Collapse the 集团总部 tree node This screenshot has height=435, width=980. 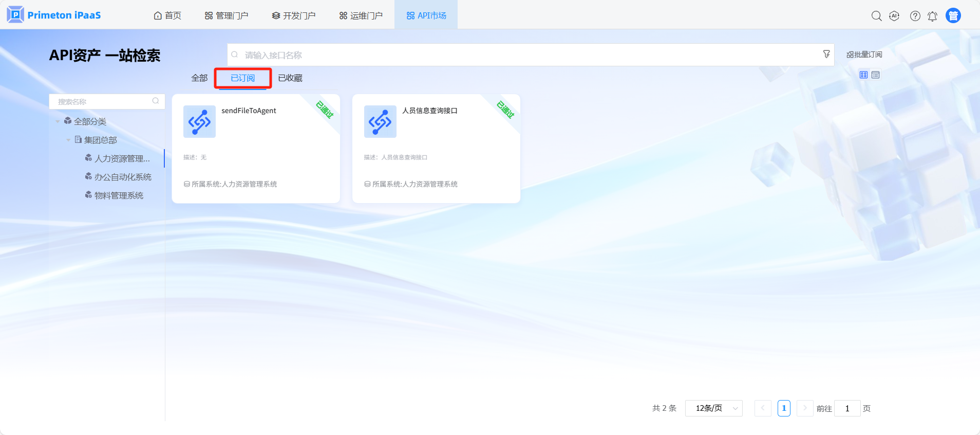click(x=68, y=140)
